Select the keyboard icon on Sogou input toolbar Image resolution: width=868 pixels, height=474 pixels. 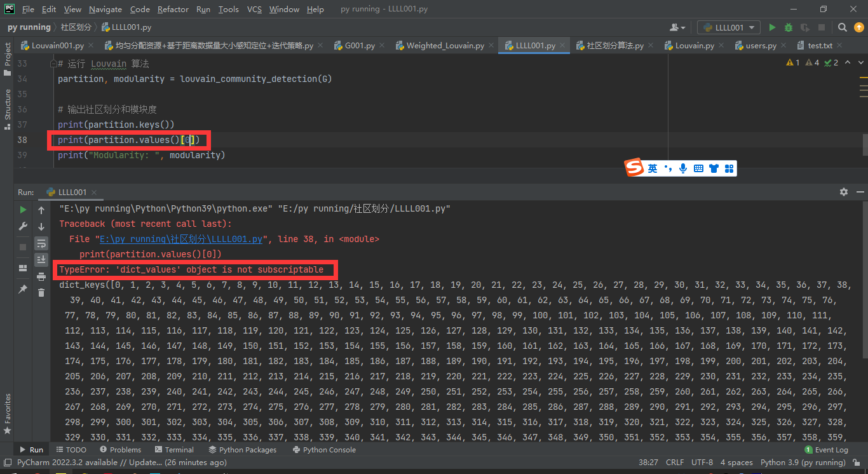click(x=699, y=168)
